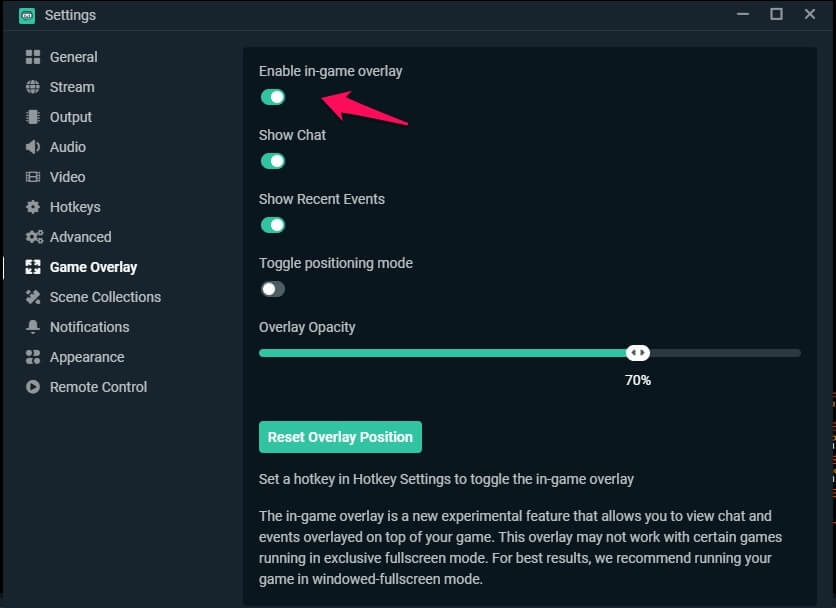Select the Hotkeys gear icon
Viewport: 836px width, 608px height.
[x=33, y=207]
